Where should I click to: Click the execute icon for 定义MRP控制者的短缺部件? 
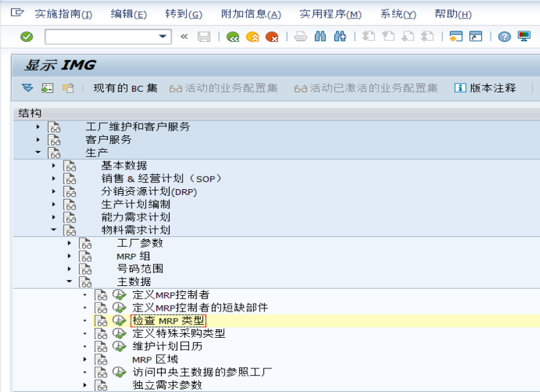click(120, 308)
